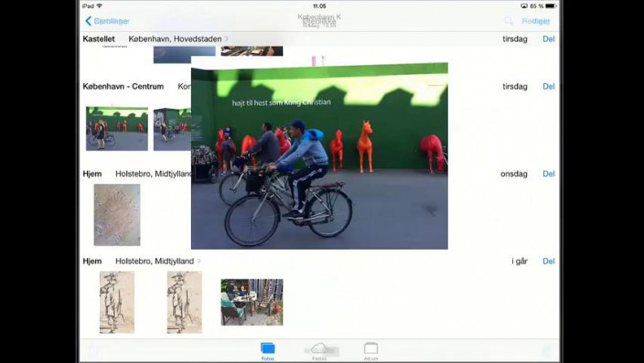The height and width of the screenshot is (363, 644).
Task: Open the København - Centrum moment header
Action: click(123, 86)
